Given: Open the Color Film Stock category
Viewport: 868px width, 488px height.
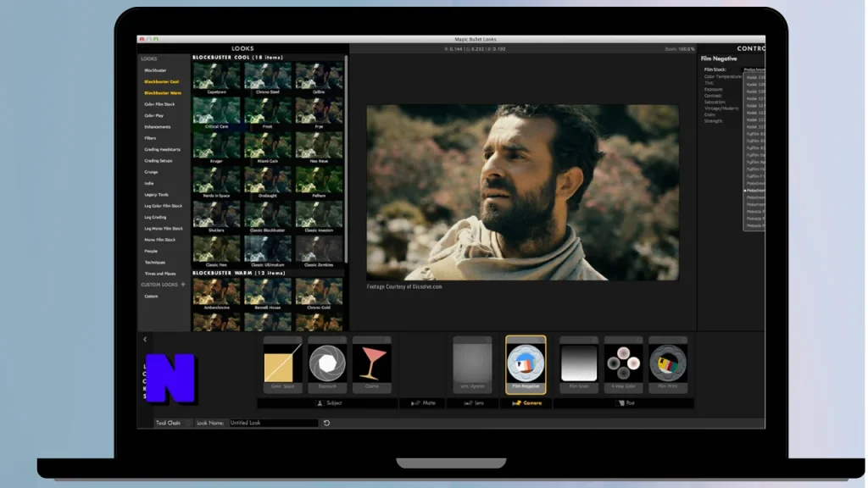Looking at the screenshot, I should 159,104.
